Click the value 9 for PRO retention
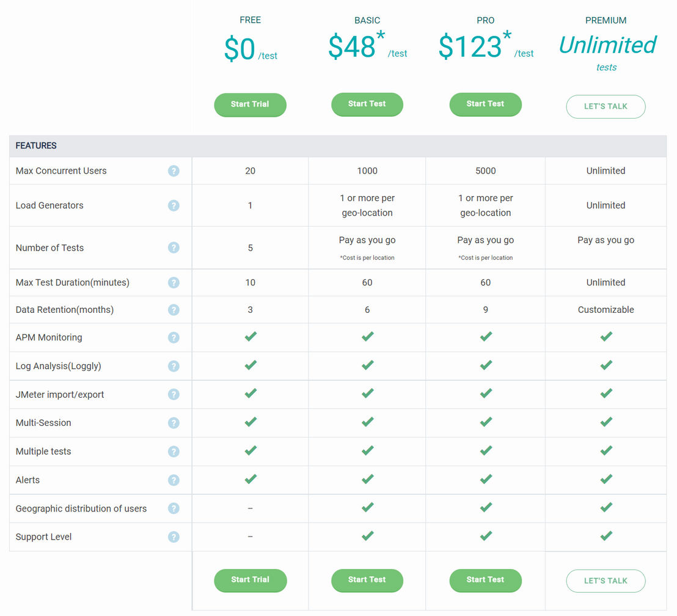The width and height of the screenshot is (677, 616). pos(486,310)
